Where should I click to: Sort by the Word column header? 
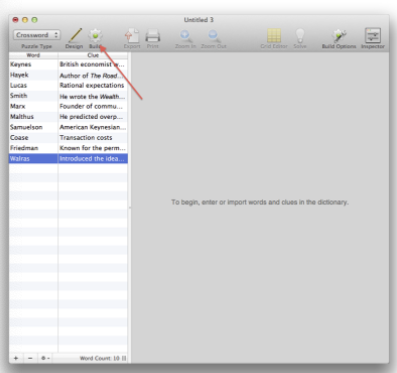(33, 55)
